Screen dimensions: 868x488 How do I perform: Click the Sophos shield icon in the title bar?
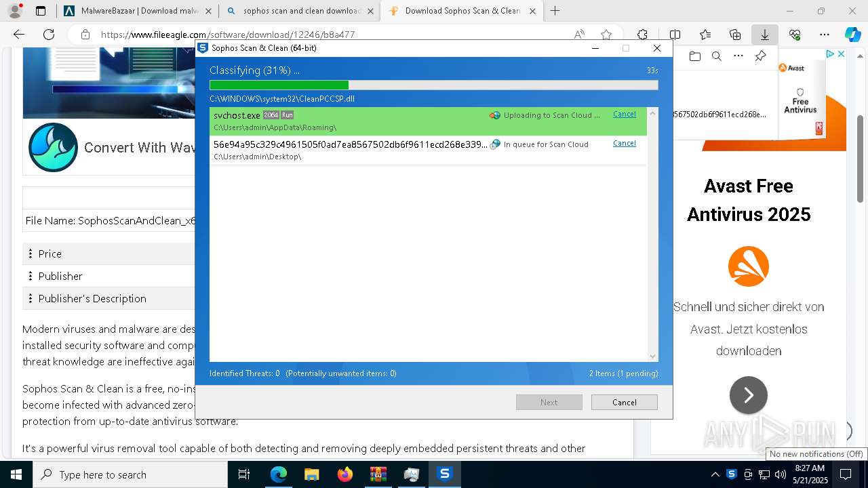(x=203, y=48)
